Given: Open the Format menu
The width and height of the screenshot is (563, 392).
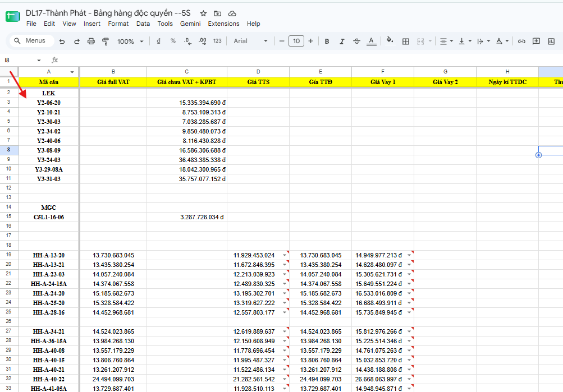Looking at the screenshot, I should (118, 24).
